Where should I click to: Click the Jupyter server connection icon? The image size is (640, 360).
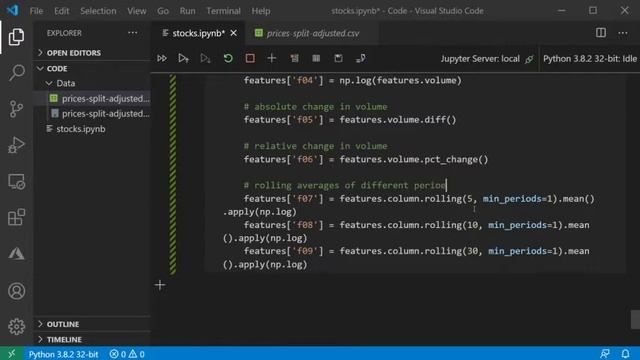(x=529, y=59)
